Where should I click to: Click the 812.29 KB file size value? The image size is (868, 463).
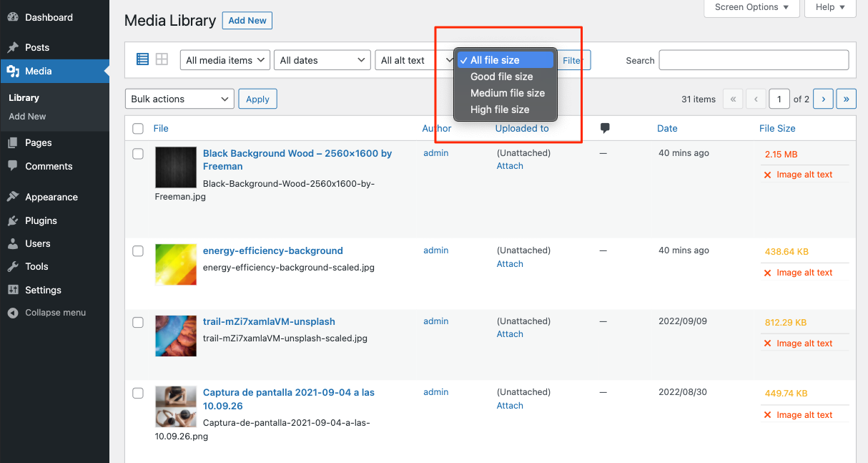coord(786,322)
